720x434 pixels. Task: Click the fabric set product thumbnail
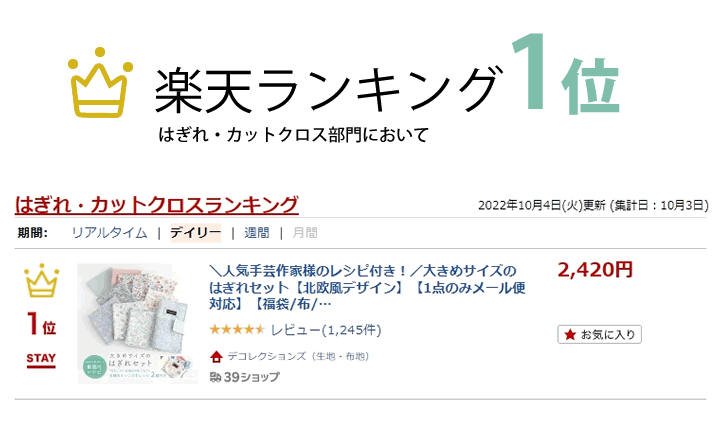(138, 323)
